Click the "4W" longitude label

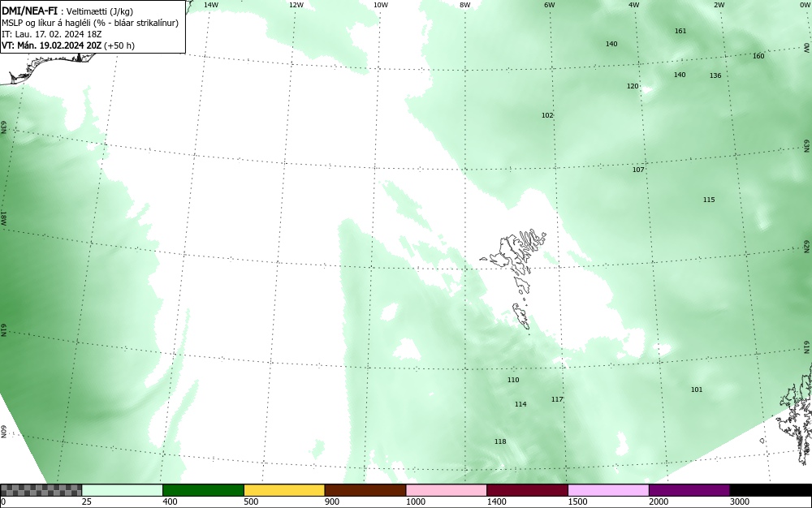[634, 5]
